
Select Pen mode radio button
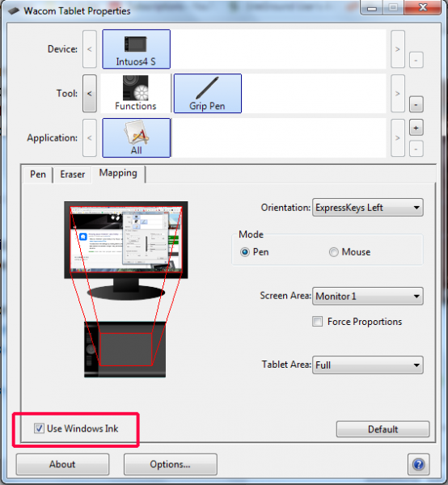point(245,252)
